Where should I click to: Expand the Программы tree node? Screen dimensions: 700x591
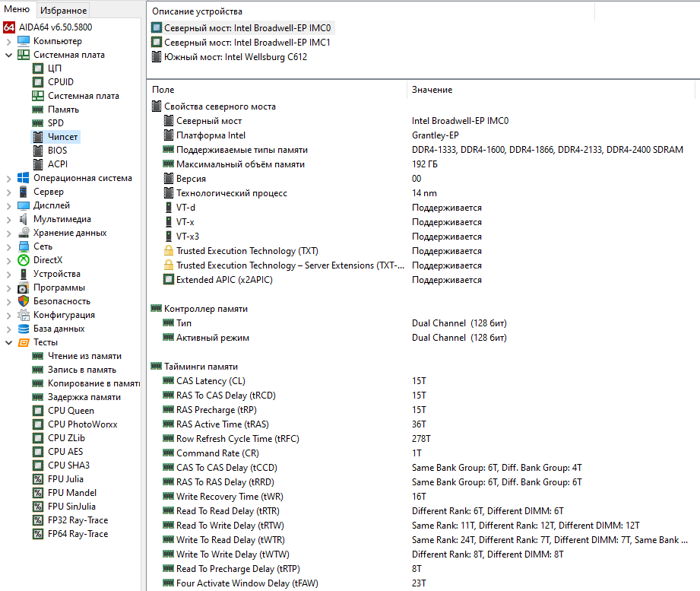click(8, 288)
